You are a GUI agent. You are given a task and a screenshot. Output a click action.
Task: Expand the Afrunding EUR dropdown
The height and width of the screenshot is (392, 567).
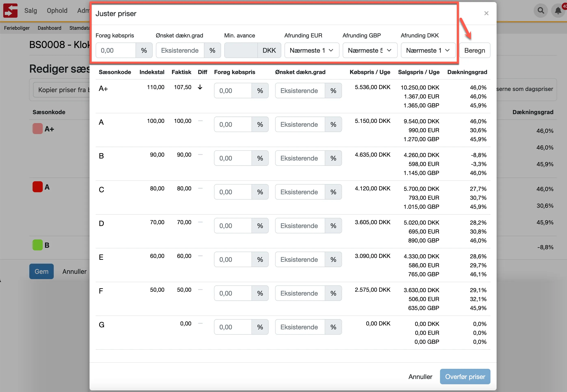312,50
